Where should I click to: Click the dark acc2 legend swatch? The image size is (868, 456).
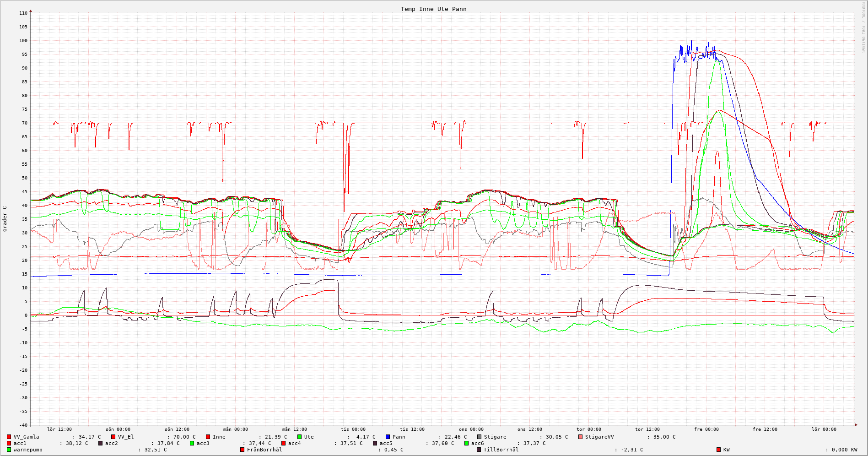point(100,443)
